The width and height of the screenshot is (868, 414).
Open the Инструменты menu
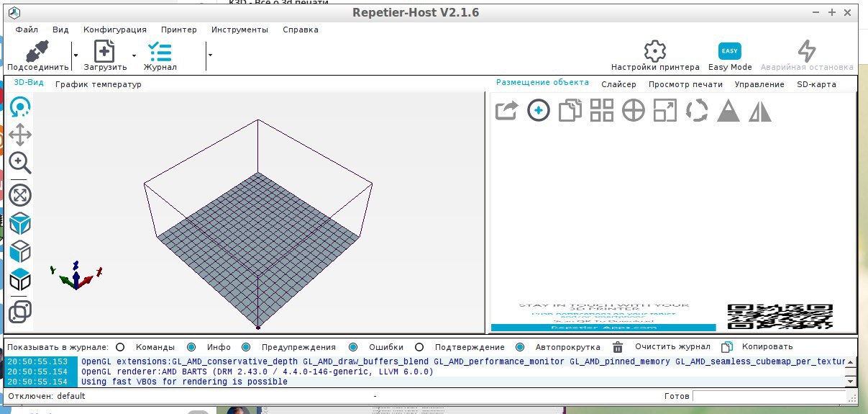239,30
